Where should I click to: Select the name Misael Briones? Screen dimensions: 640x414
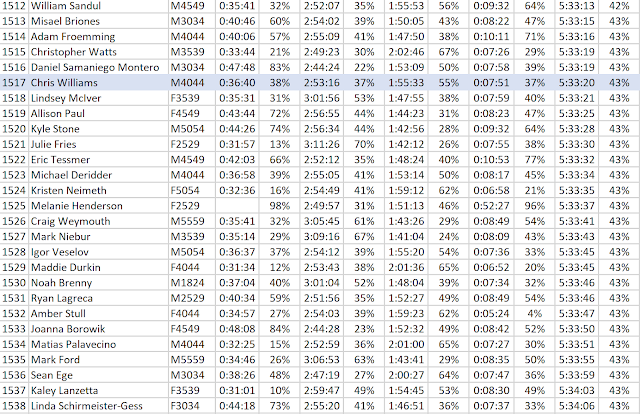tap(65, 21)
